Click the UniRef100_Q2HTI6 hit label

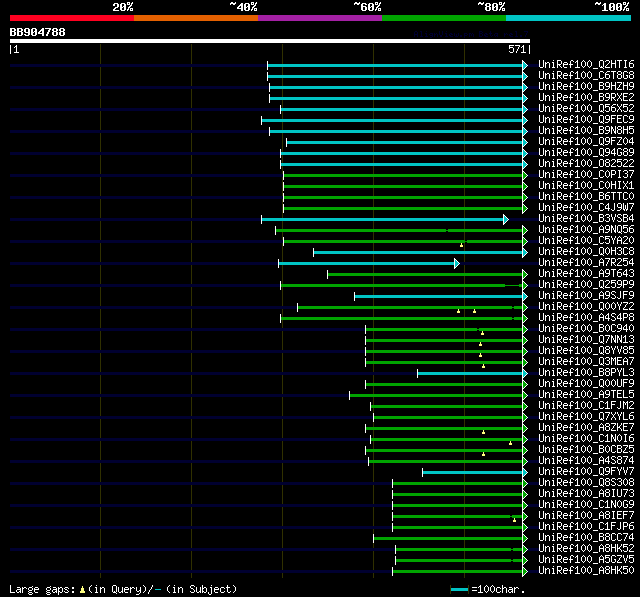point(586,64)
